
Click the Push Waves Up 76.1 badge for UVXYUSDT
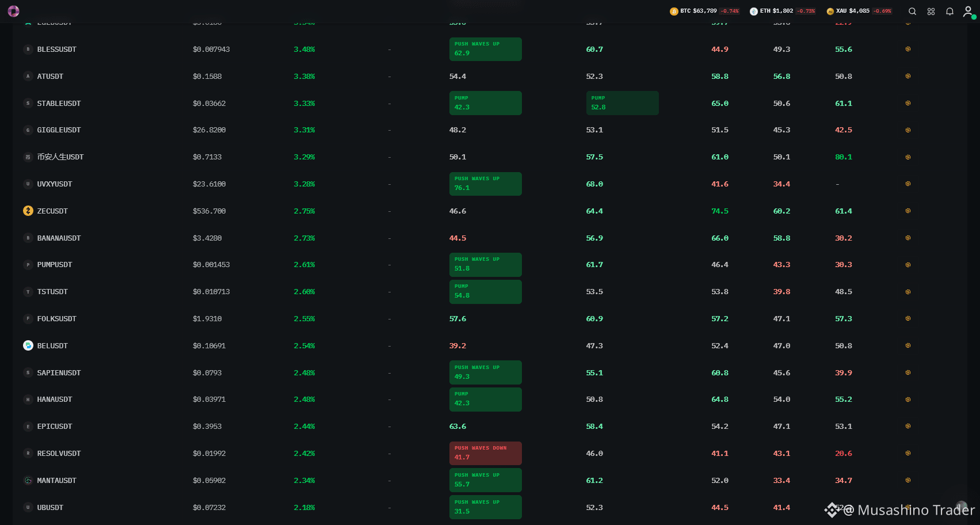[x=485, y=184]
